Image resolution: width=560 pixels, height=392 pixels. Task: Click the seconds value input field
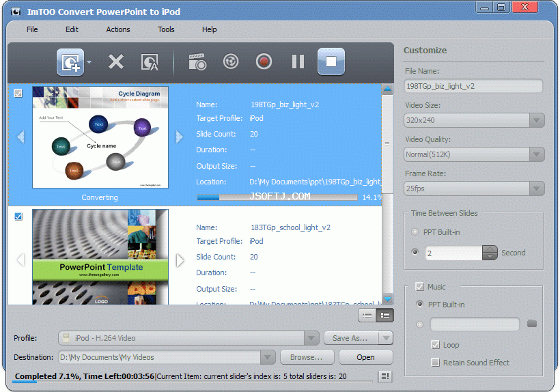tap(453, 253)
